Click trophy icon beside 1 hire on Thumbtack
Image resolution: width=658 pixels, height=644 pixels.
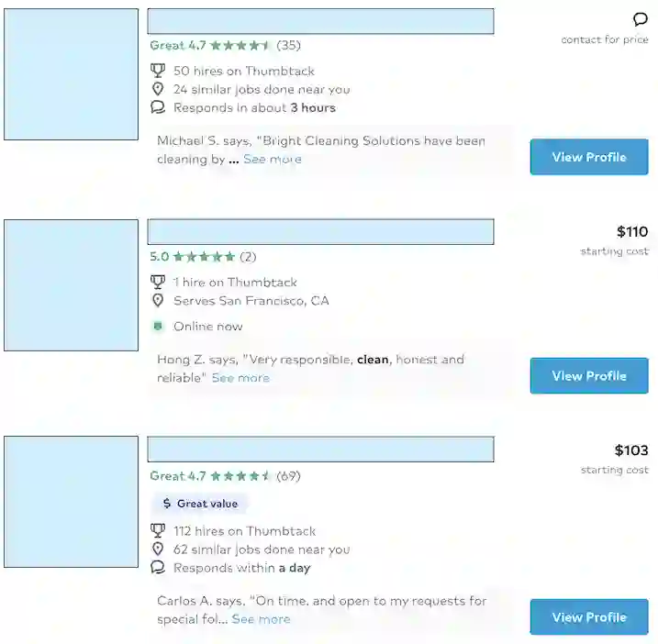158,283
